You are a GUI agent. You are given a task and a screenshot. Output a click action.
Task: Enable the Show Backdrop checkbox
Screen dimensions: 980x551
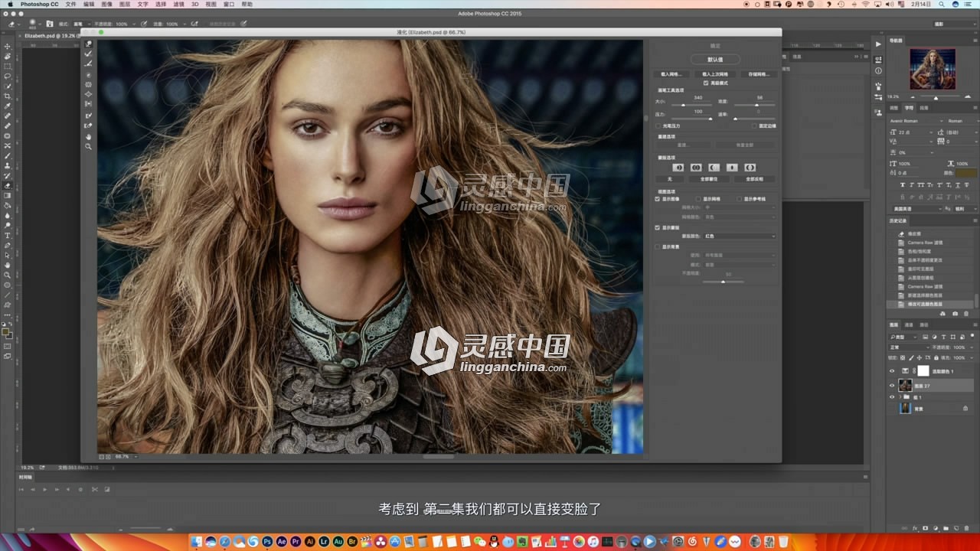coord(658,246)
